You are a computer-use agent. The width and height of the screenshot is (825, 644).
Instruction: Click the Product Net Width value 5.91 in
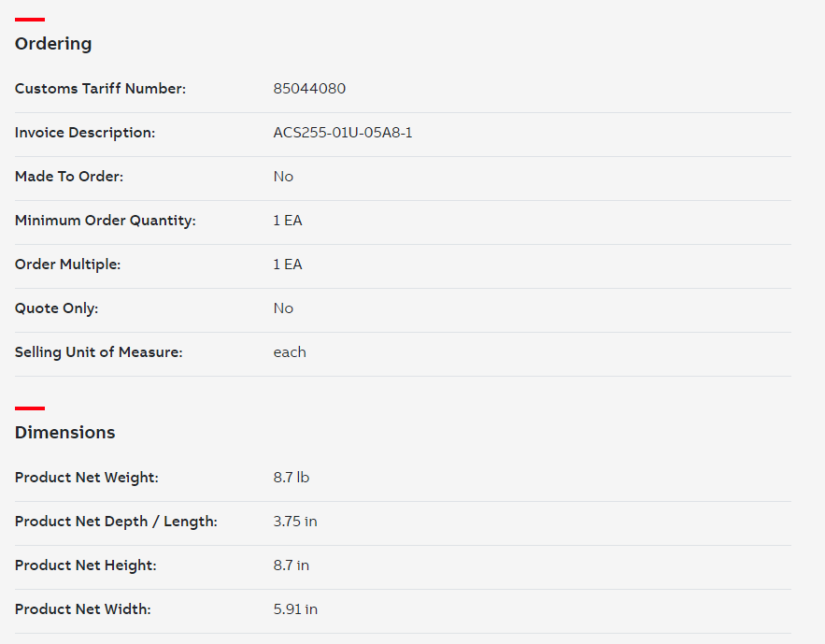point(295,609)
